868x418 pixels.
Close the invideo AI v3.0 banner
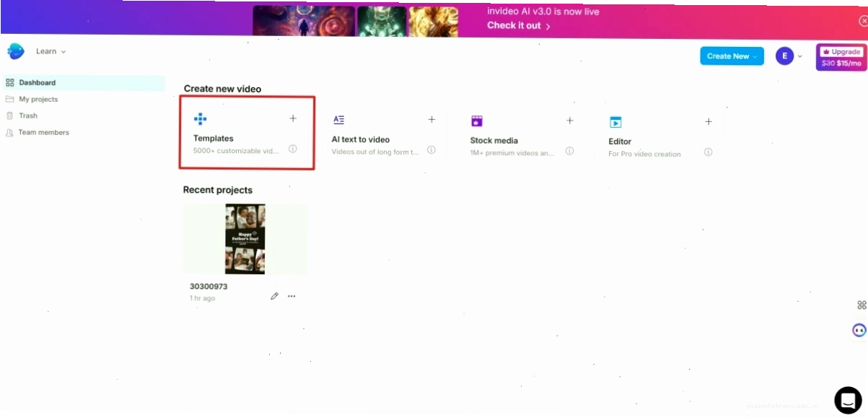[x=863, y=21]
